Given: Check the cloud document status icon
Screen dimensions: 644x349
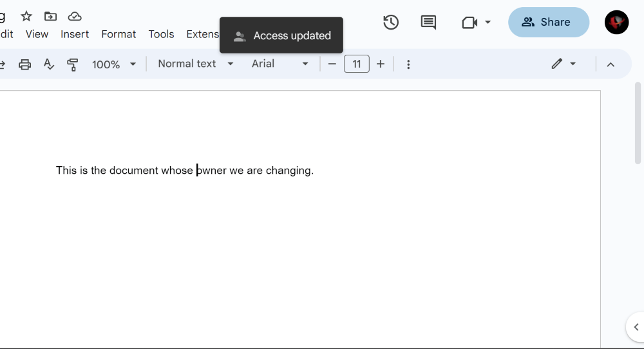Looking at the screenshot, I should pos(75,17).
